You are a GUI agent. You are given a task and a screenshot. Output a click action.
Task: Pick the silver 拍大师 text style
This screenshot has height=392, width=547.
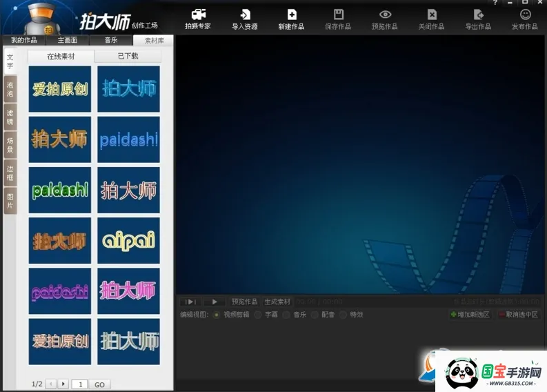click(x=129, y=342)
